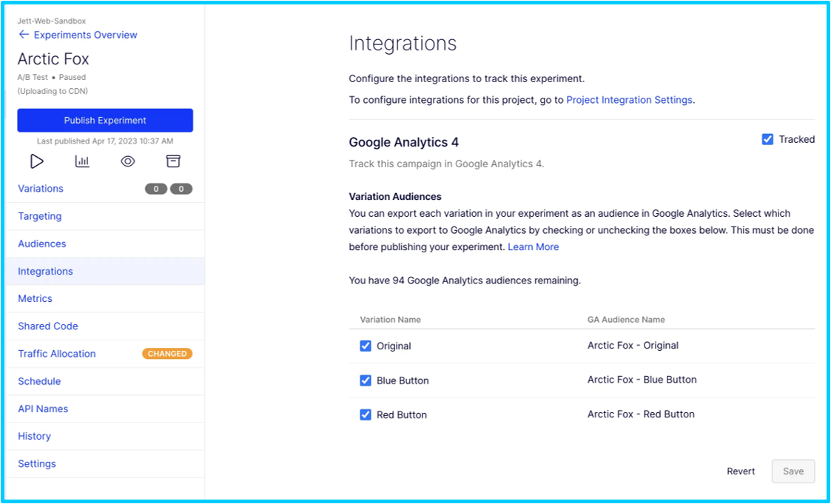Go back to Experiments Overview link

coord(85,35)
